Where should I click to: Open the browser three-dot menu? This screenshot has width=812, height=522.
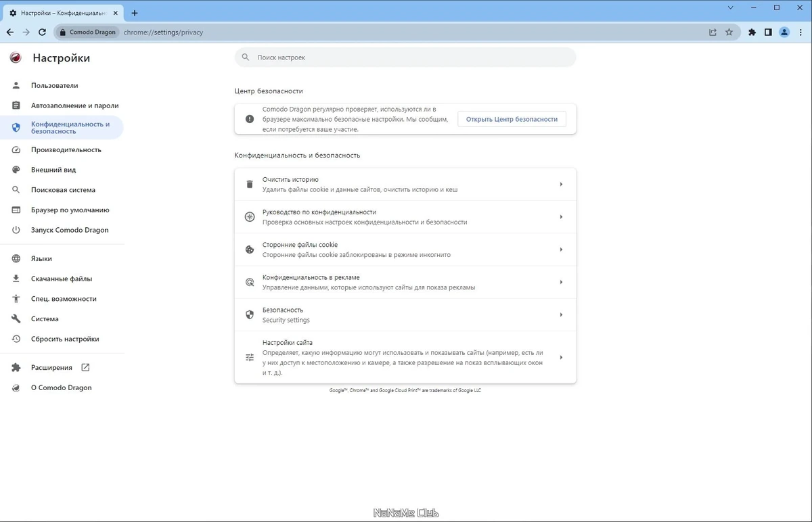[800, 32]
